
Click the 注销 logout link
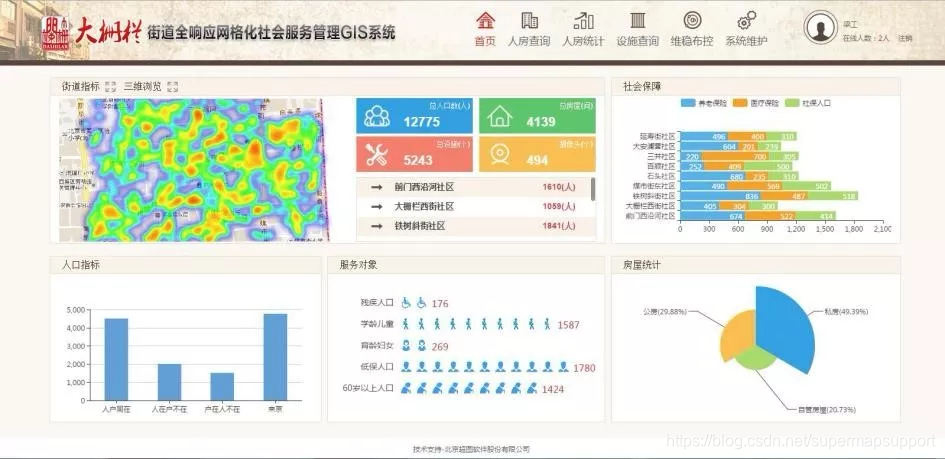coord(905,38)
